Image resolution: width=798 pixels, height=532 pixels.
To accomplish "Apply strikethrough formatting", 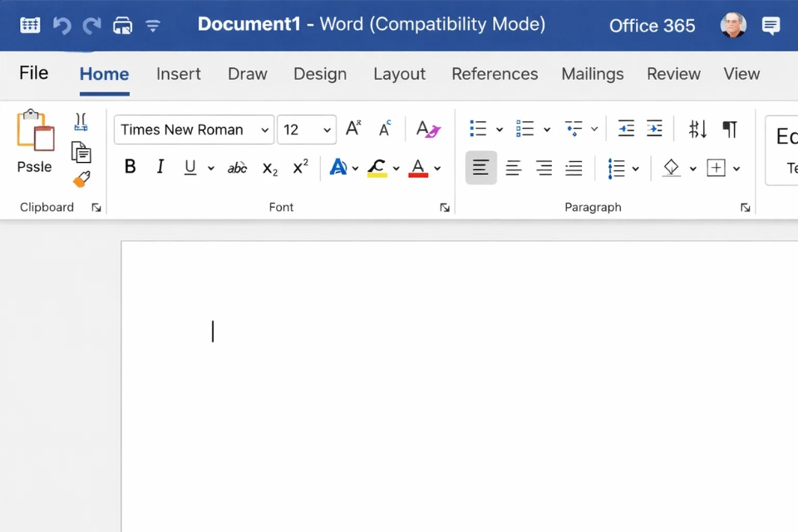I will pyautogui.click(x=237, y=167).
